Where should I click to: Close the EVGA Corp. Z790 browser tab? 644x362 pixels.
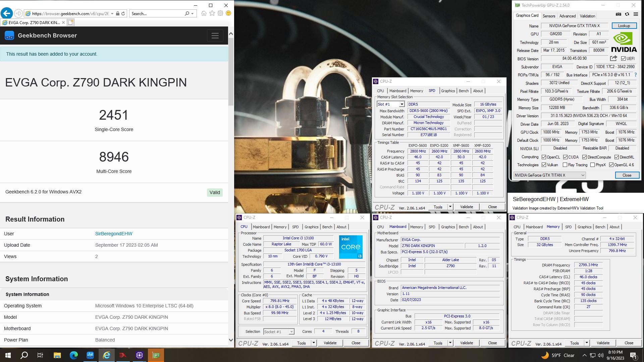63,22
